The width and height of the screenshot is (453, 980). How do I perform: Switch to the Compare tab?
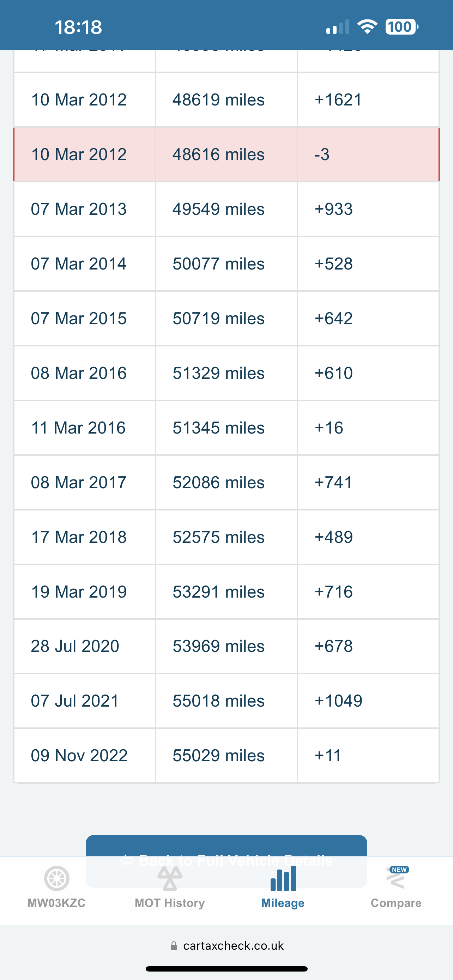coord(396,903)
